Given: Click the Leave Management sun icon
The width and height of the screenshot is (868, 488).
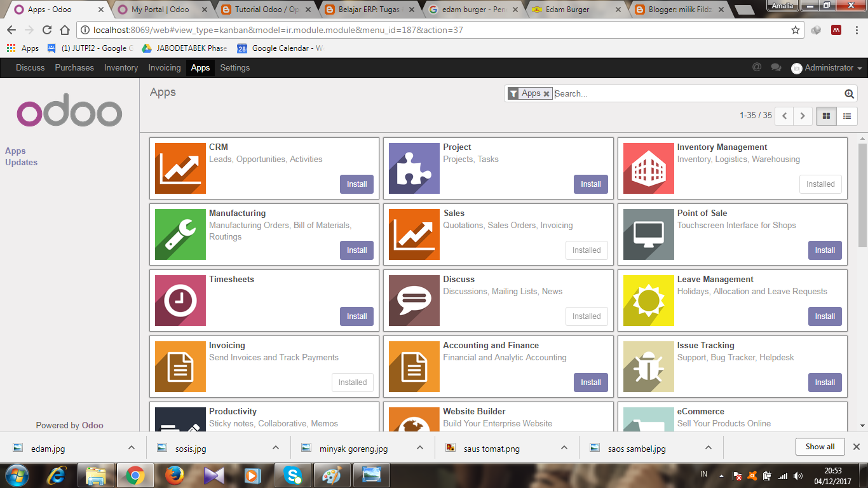Looking at the screenshot, I should coord(649,301).
